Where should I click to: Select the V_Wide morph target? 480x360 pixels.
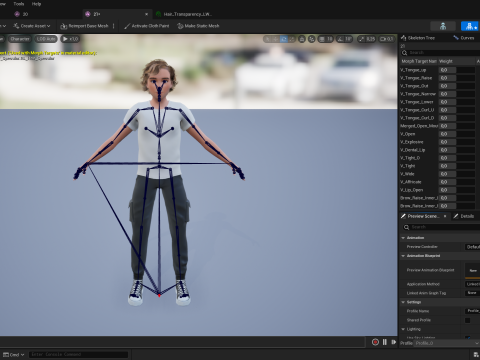click(x=407, y=174)
